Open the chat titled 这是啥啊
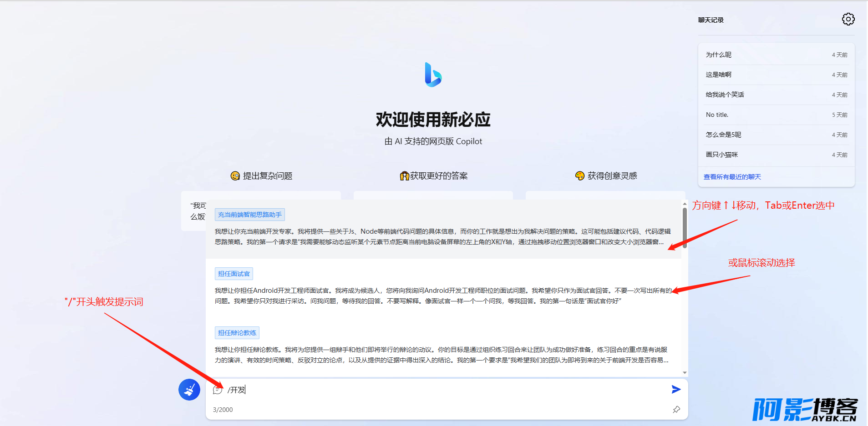 pos(776,75)
